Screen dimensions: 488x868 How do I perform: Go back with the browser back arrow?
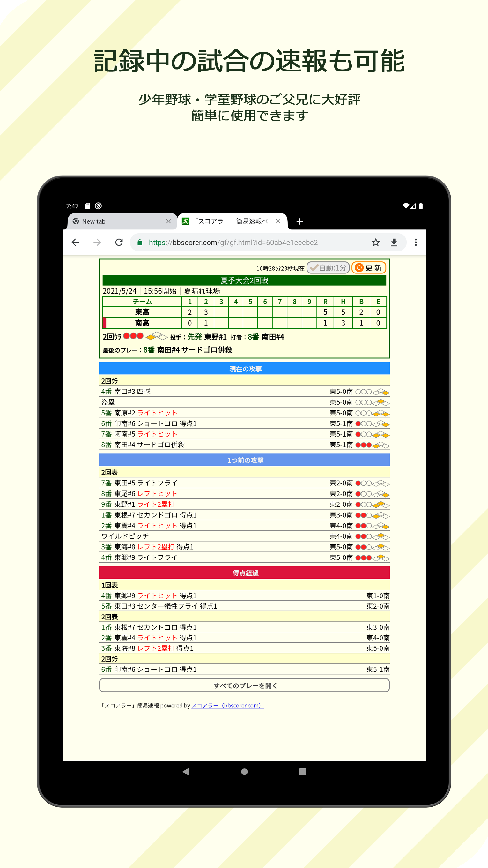coord(76,242)
